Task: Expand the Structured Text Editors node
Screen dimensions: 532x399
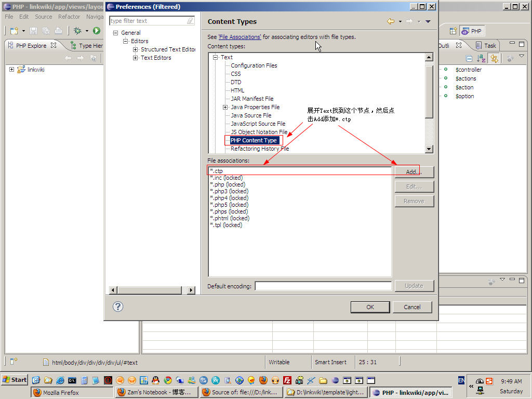Action: (x=136, y=49)
